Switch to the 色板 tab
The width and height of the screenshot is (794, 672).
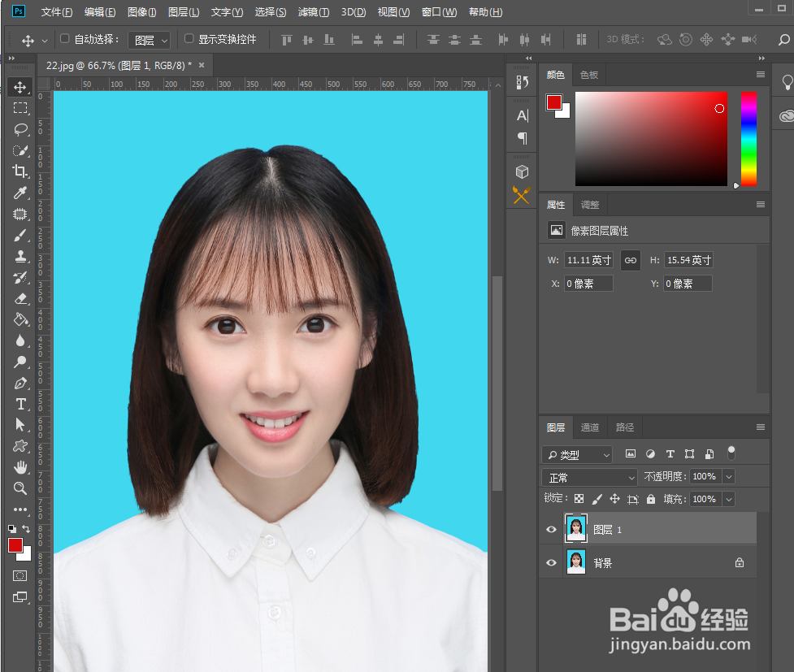tap(589, 75)
